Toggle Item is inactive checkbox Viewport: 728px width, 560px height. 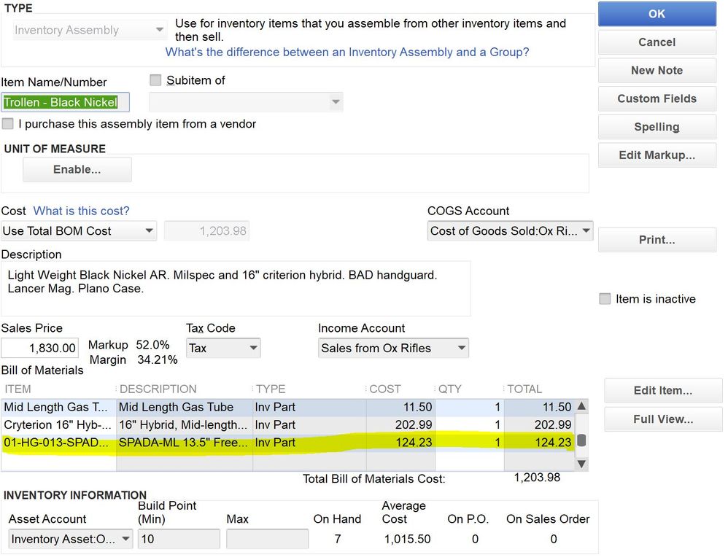point(605,299)
